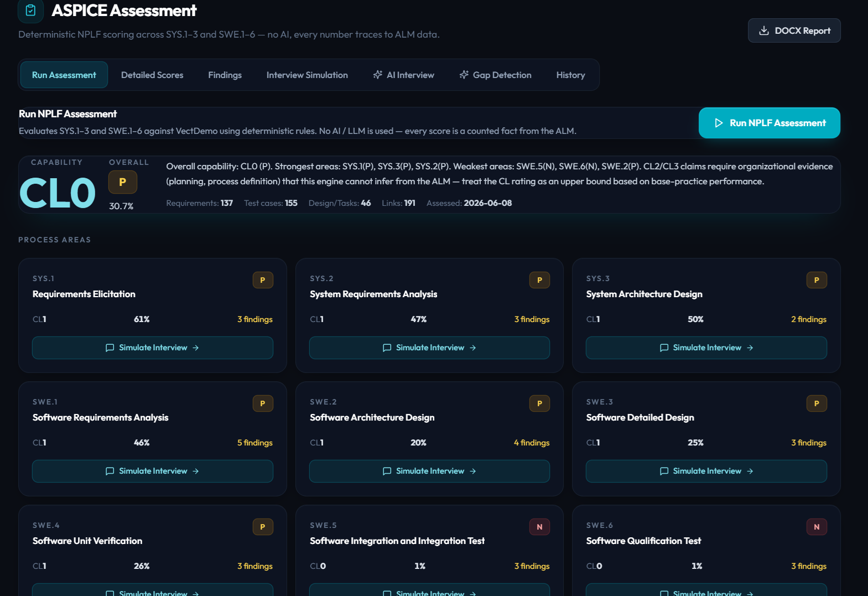Screen dimensions: 868x596
Task: Click the P badge on SWE.3 card
Action: tap(817, 403)
